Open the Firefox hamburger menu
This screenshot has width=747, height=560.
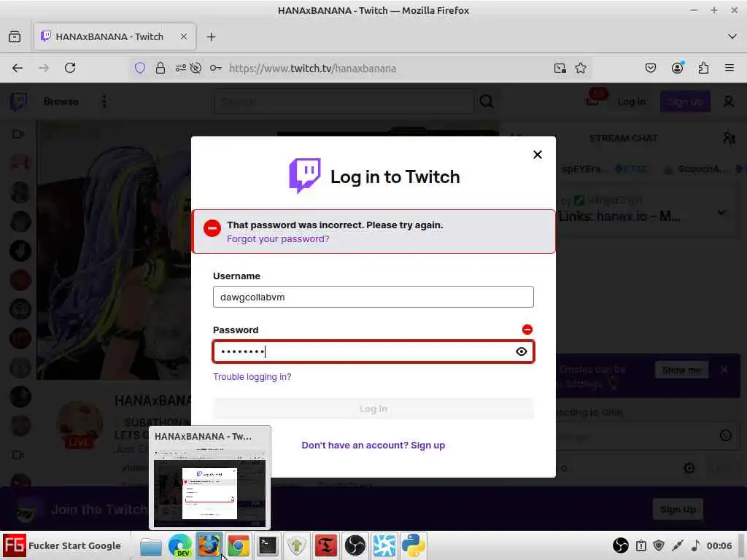(729, 68)
